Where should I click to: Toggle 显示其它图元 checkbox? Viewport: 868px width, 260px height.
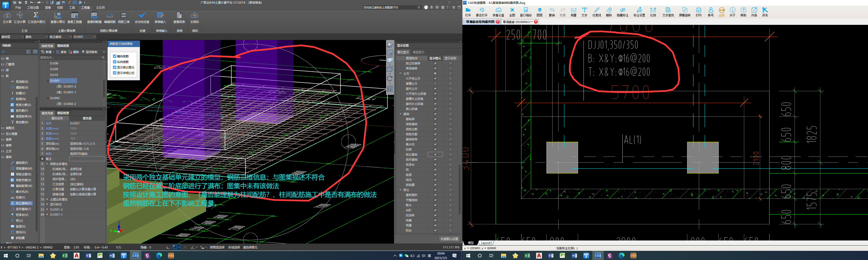115,68
